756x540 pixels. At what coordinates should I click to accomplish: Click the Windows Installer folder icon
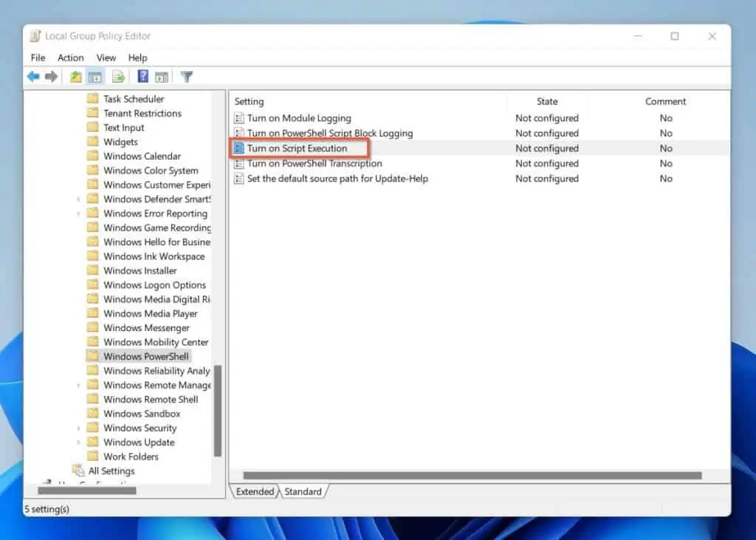(x=92, y=270)
